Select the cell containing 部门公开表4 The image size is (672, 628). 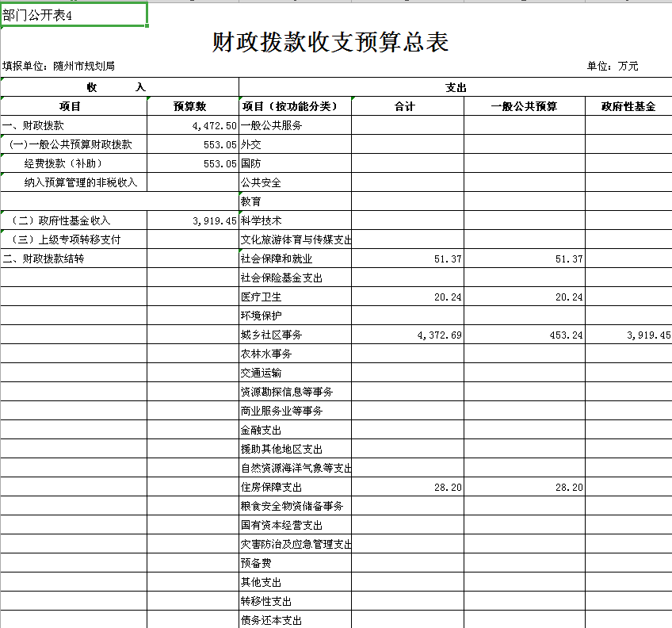74,15
